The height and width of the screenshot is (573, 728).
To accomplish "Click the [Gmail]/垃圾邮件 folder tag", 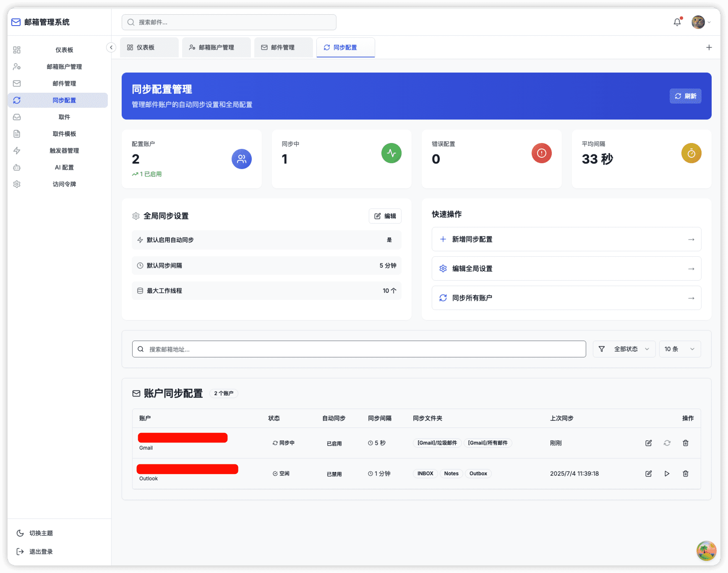I will pos(437,443).
